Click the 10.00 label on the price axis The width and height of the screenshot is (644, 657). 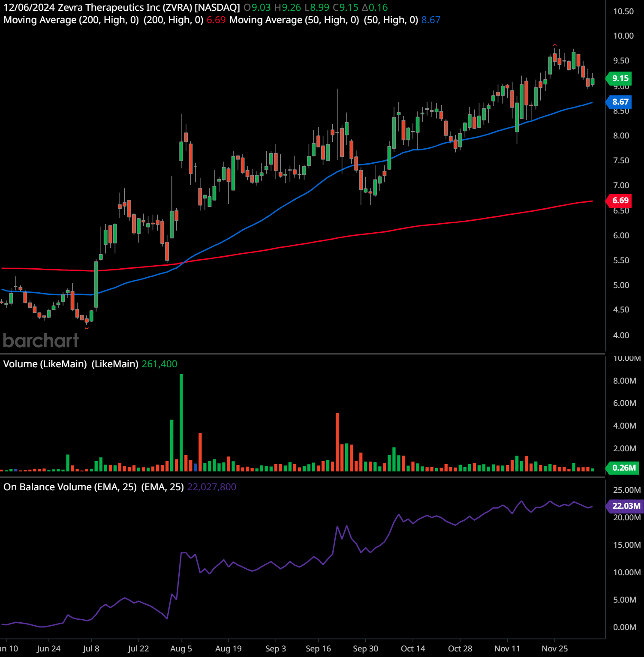click(623, 36)
